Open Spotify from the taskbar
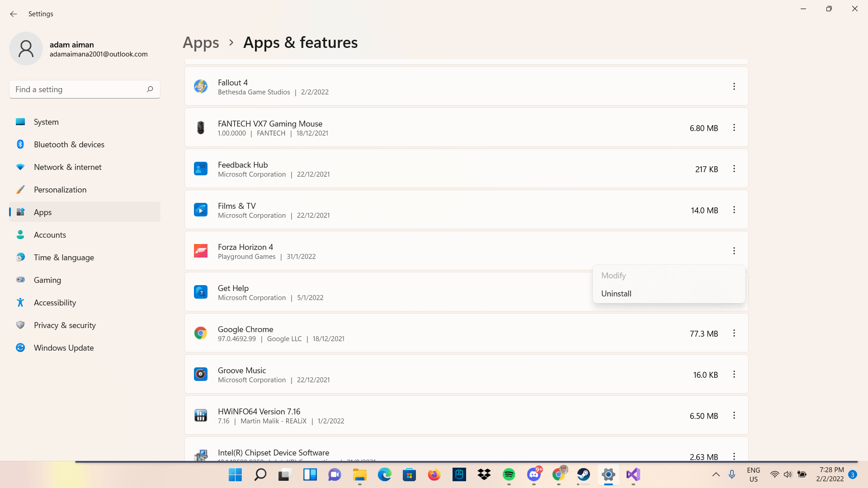Viewport: 868px width, 488px height. click(x=509, y=474)
